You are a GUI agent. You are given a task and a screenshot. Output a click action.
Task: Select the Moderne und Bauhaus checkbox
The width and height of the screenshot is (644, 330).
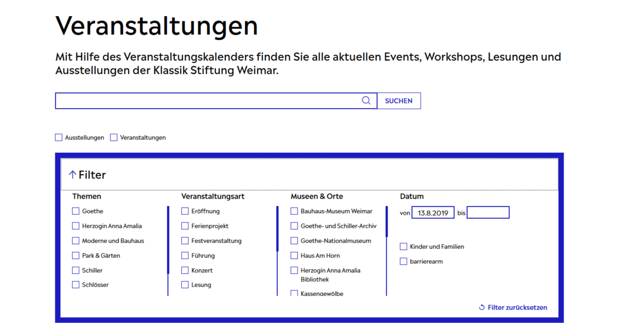[x=76, y=241]
